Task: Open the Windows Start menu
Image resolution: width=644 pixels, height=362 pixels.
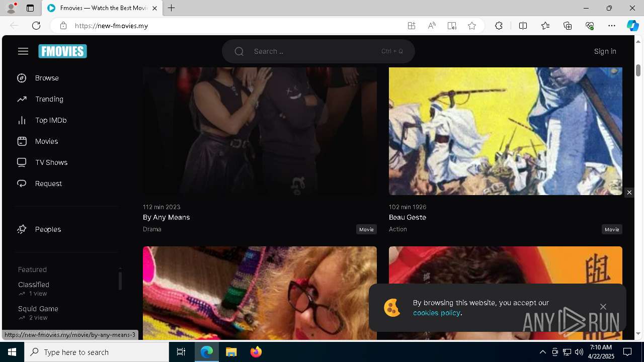Action: point(12,352)
